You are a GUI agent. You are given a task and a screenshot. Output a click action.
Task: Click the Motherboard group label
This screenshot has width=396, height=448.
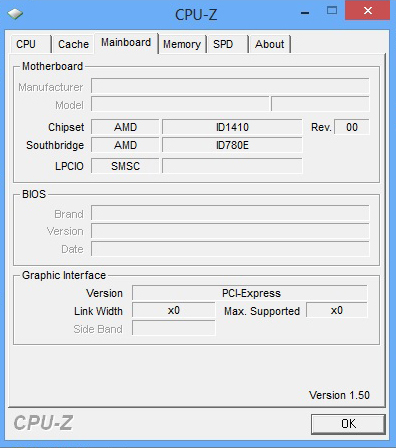(52, 66)
